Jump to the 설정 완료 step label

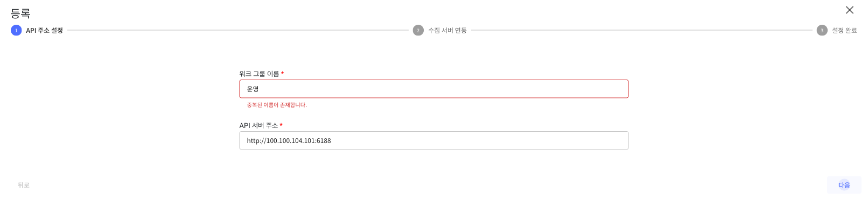(844, 30)
